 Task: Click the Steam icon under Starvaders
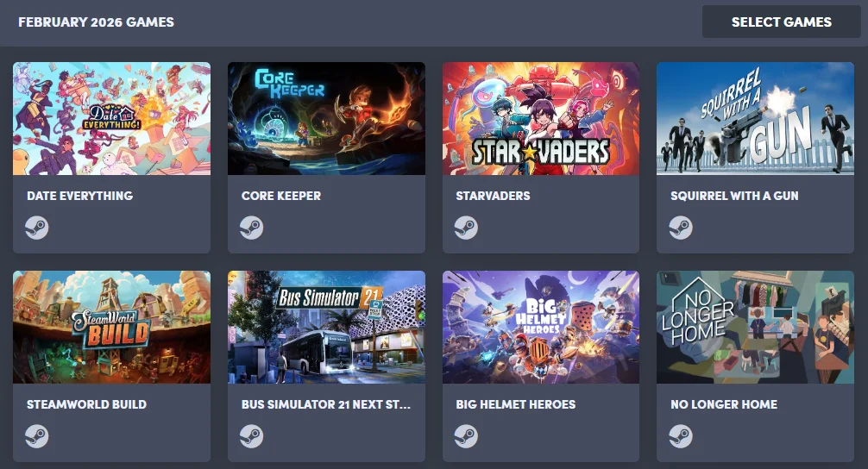466,228
